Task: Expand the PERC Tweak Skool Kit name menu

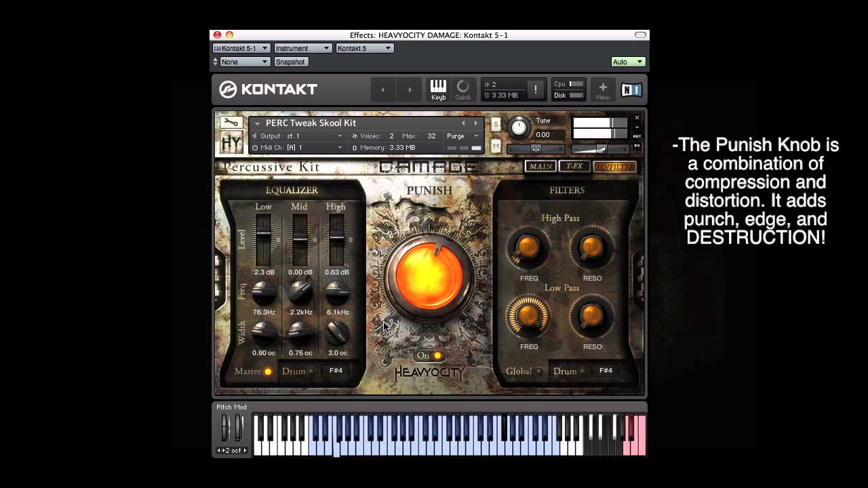Action: (257, 123)
